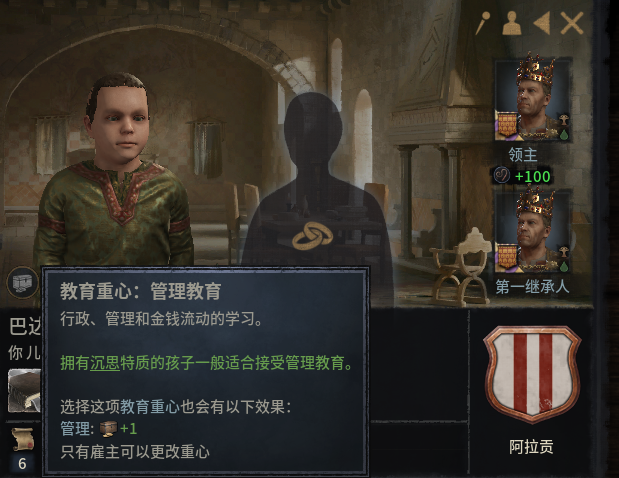Click the betrothal rings on the empty spouse silhouette
Viewport: 619px width, 478px height.
point(313,235)
